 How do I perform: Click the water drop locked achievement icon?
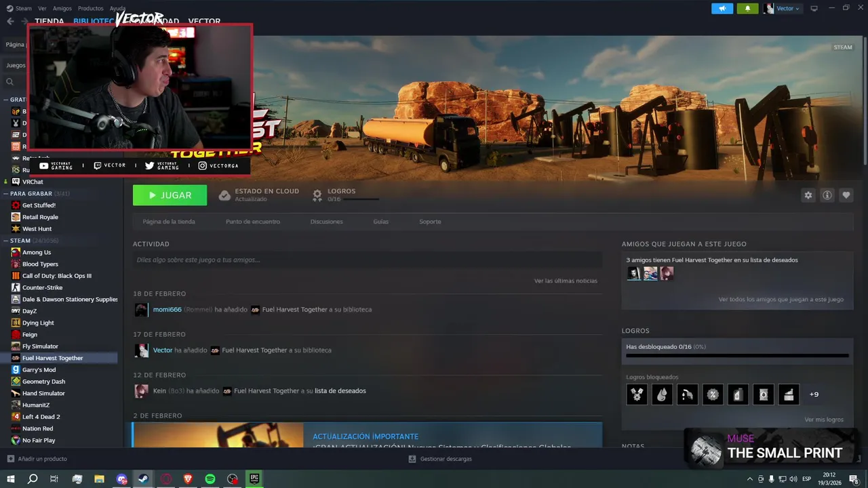tap(662, 394)
